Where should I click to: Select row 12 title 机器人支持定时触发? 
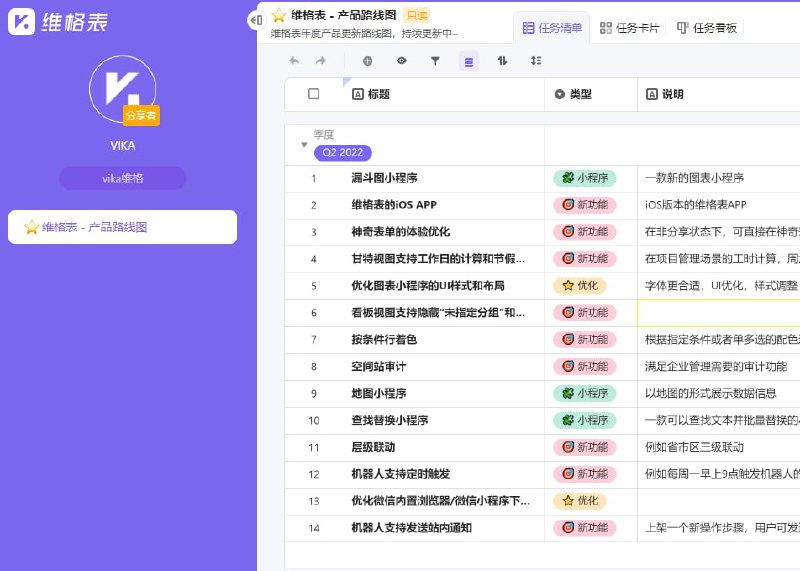[x=401, y=474]
